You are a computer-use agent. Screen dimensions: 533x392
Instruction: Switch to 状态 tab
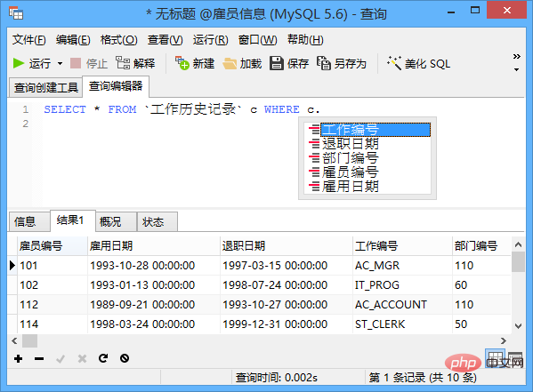157,222
